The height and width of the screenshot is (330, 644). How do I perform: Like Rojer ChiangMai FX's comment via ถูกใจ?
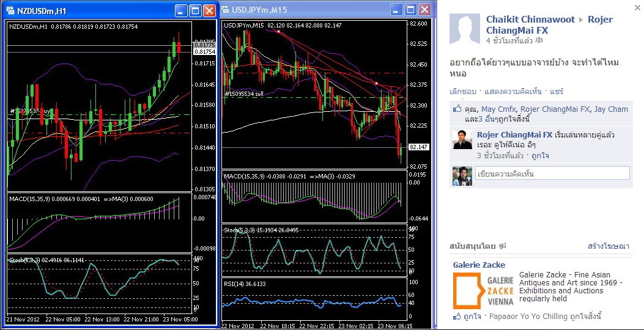(540, 156)
